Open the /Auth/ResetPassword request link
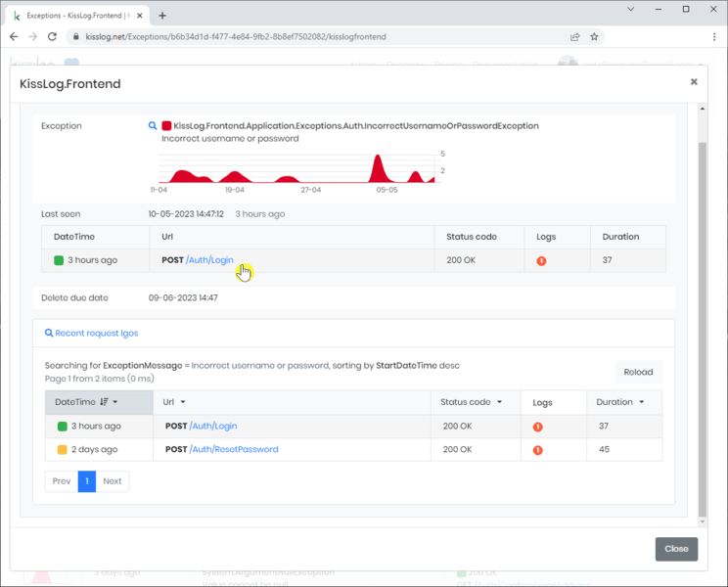This screenshot has width=728, height=587. point(234,449)
